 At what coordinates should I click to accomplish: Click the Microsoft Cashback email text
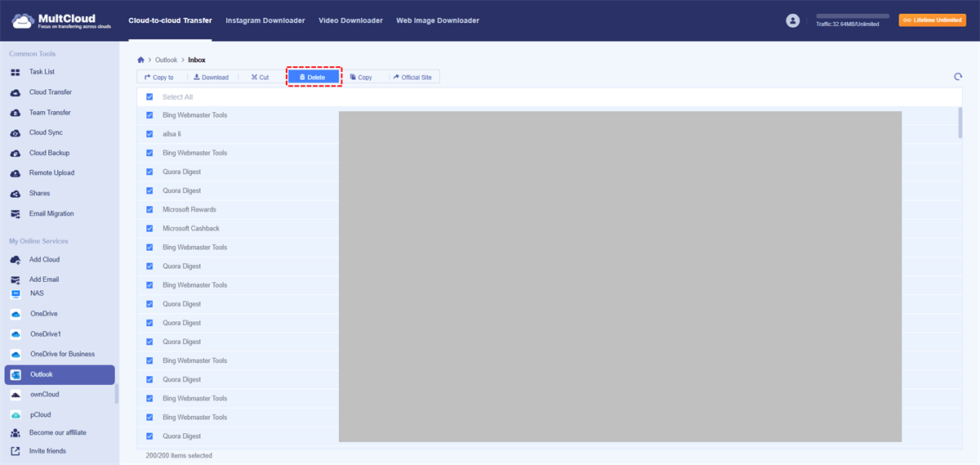(191, 229)
